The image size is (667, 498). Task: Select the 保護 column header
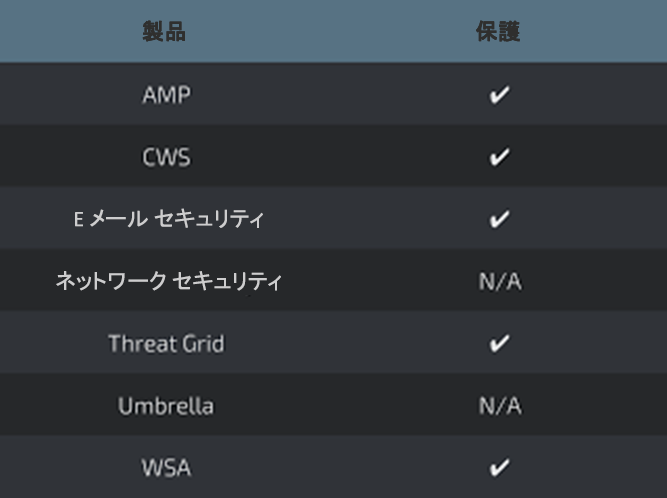pos(498,32)
